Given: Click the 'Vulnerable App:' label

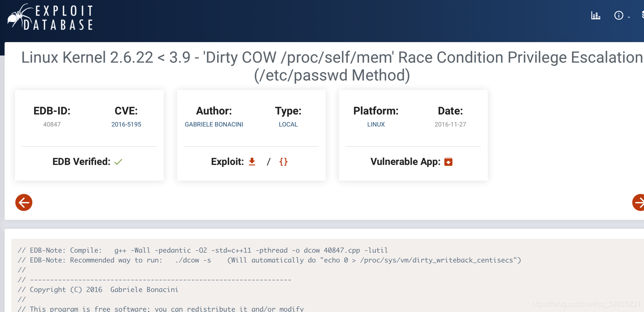Looking at the screenshot, I should point(405,162).
